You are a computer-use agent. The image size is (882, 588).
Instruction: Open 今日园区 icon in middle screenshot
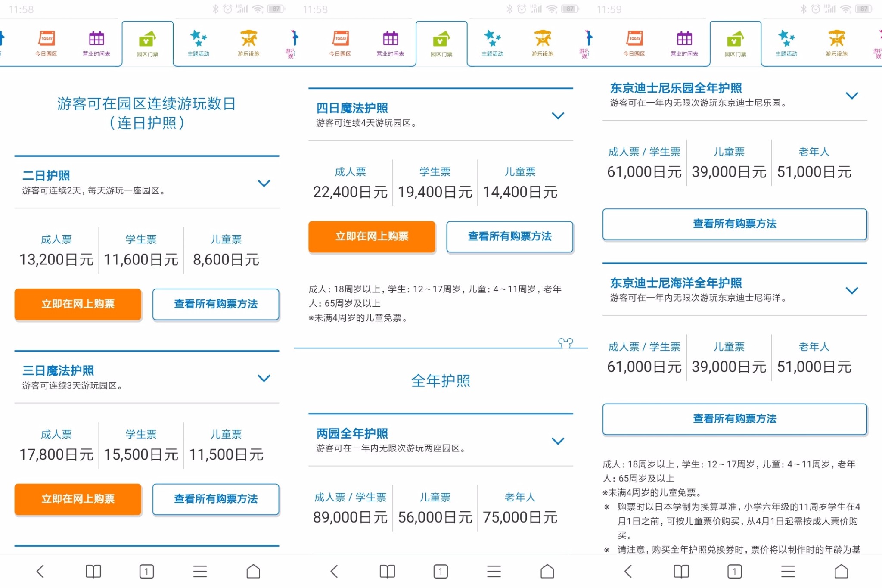(x=340, y=43)
